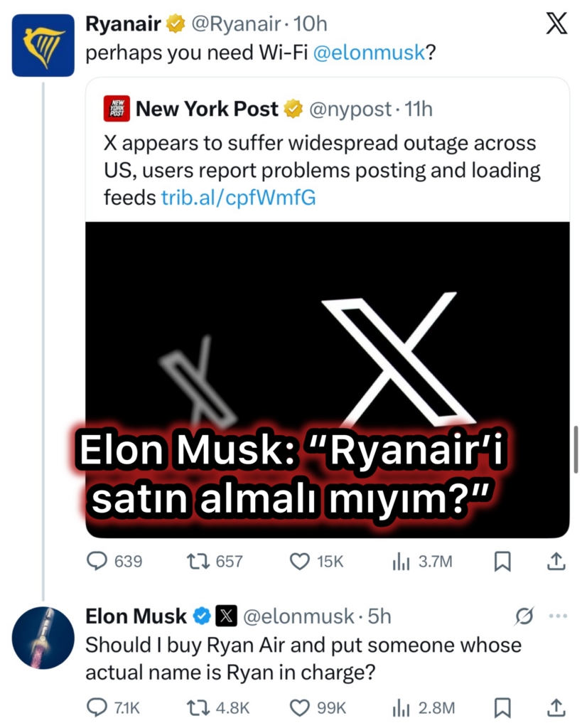582x728 pixels.
Task: Open the Grok icon on Elon's tweet
Action: click(x=523, y=616)
